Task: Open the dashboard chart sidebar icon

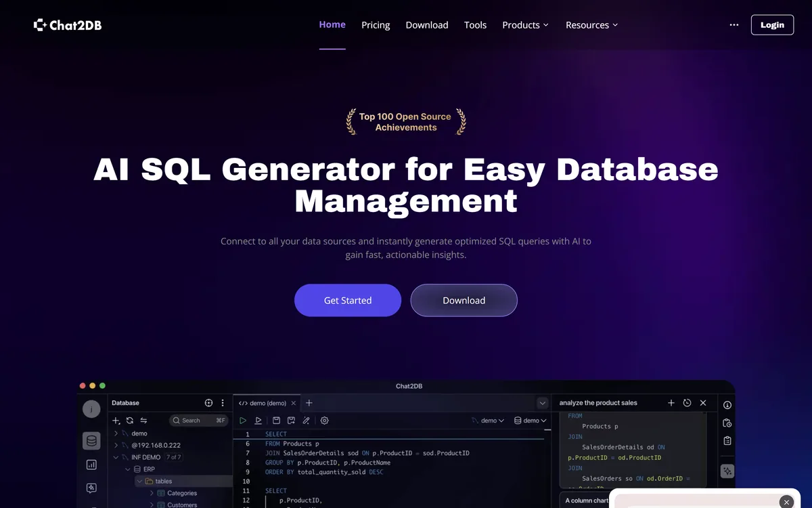Action: click(x=91, y=465)
